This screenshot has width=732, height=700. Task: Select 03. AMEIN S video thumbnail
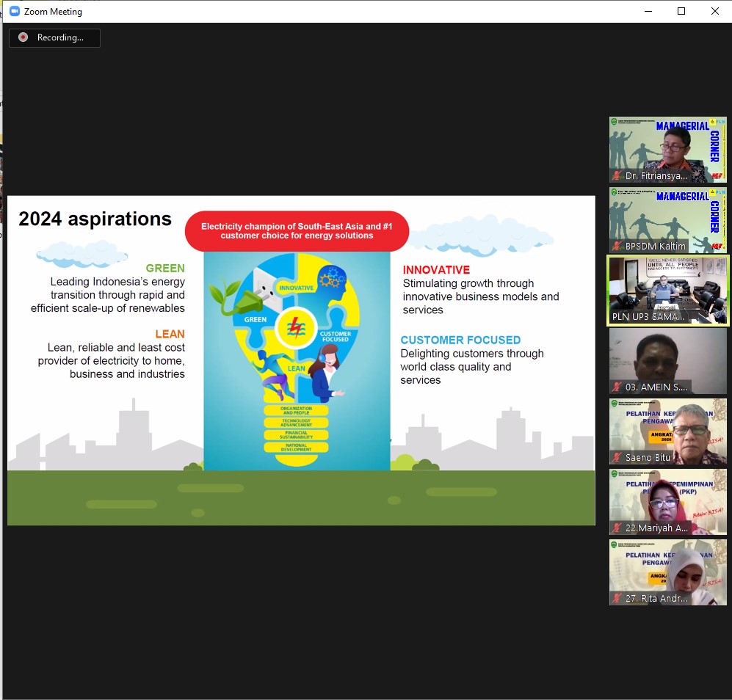click(x=667, y=361)
